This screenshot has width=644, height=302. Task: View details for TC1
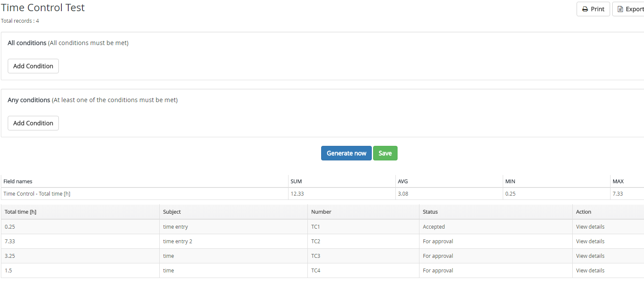coord(590,226)
